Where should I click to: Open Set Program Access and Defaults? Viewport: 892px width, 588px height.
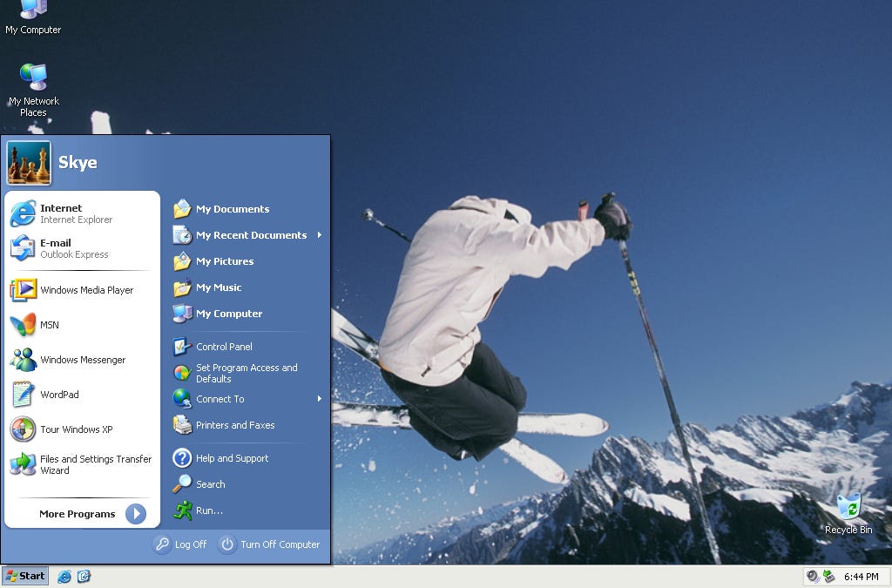(247, 373)
